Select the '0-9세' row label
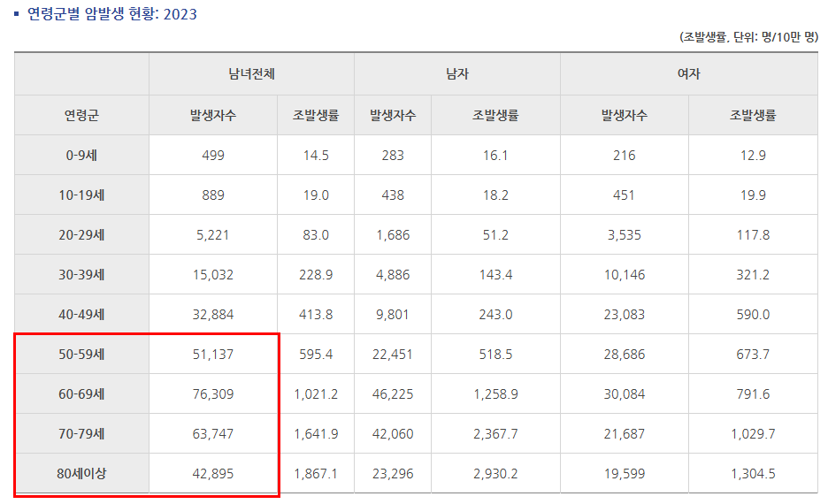828x504 pixels. coord(81,155)
